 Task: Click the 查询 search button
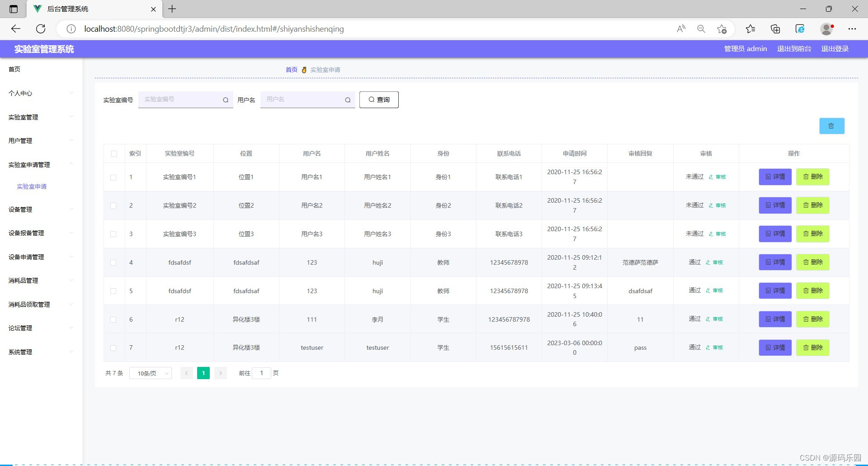379,100
